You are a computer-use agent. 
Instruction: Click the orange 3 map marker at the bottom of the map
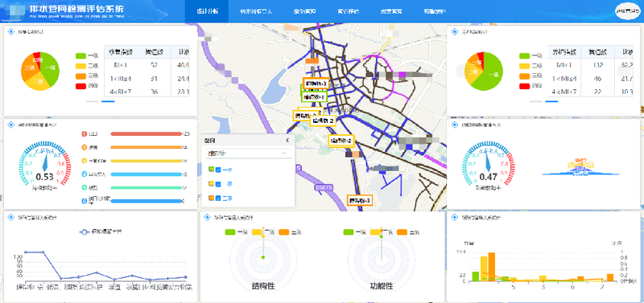tap(360, 200)
